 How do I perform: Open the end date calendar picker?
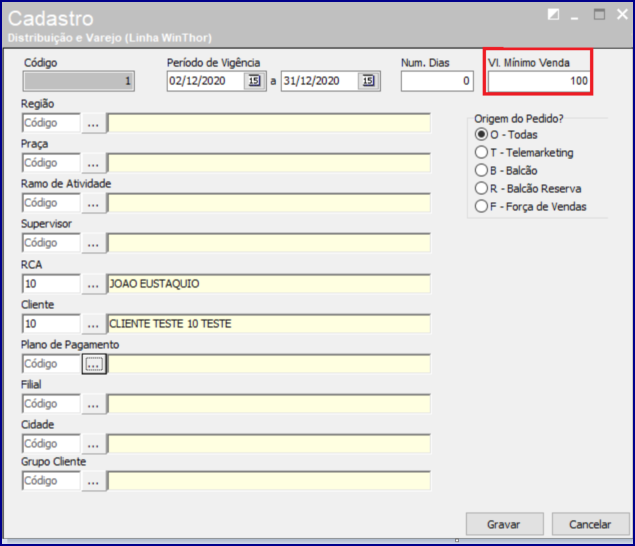[x=369, y=81]
